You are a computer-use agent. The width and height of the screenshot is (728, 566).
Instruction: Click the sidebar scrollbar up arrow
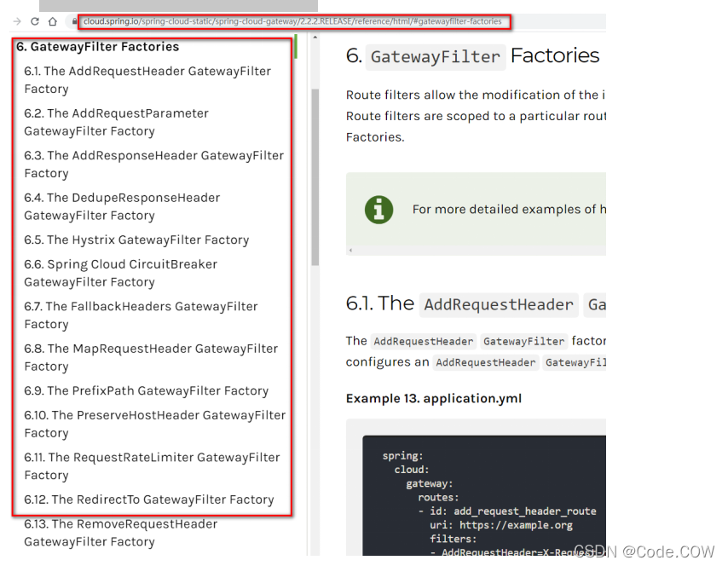point(315,38)
